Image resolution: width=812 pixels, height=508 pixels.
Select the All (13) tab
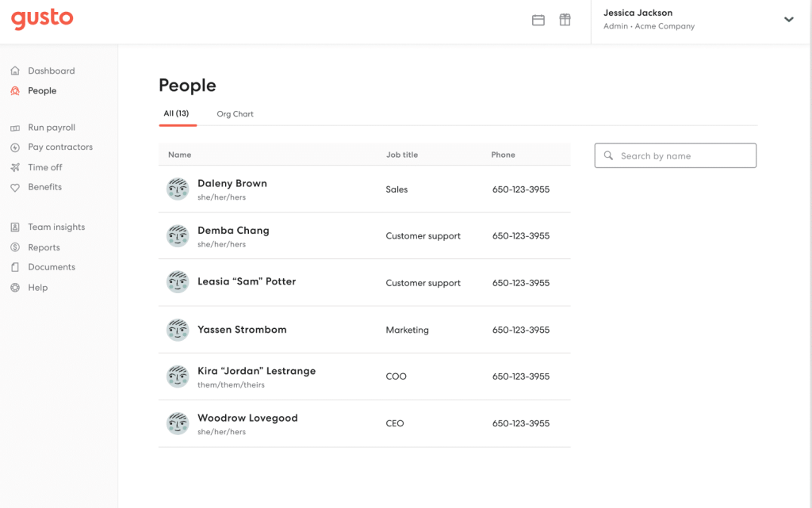176,113
